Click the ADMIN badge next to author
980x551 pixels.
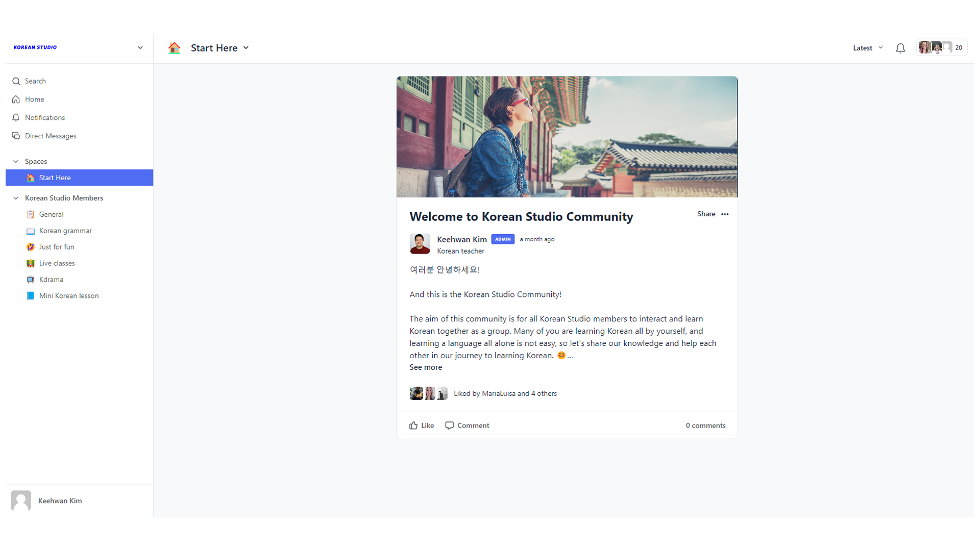coord(503,239)
